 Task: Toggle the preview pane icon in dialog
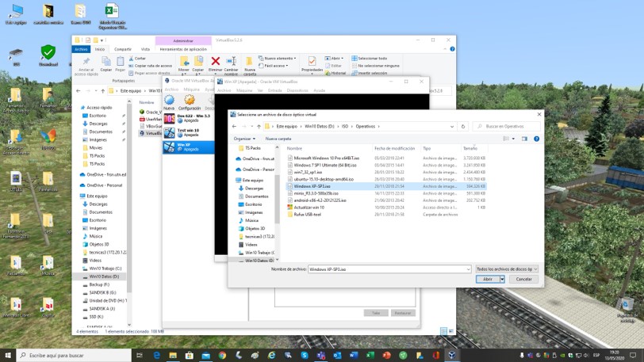point(524,139)
